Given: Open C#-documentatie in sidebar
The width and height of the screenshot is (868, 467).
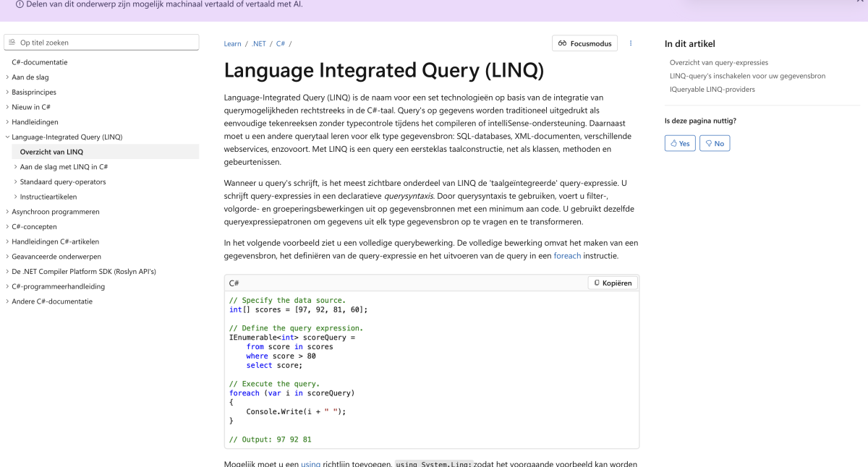Looking at the screenshot, I should click(x=40, y=62).
